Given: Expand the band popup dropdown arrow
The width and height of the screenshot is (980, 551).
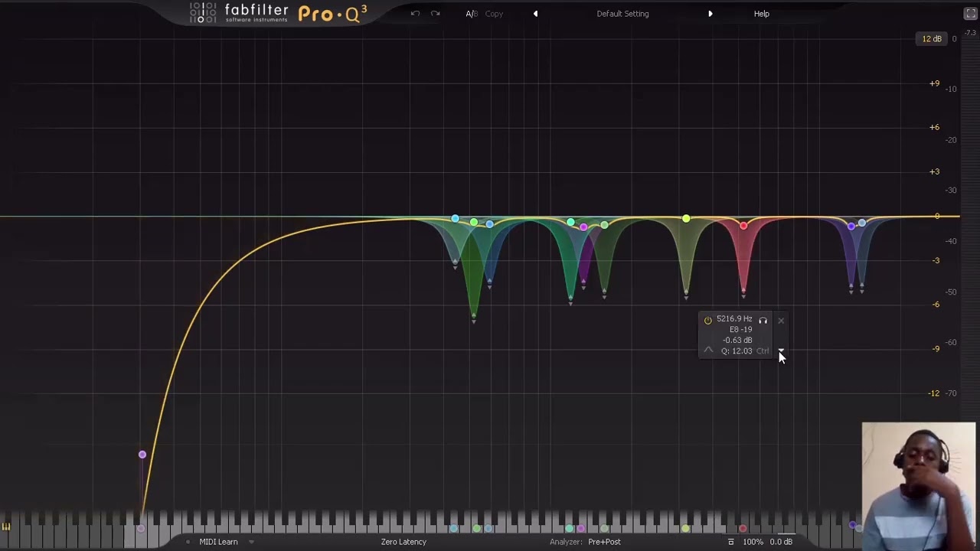Looking at the screenshot, I should [781, 350].
